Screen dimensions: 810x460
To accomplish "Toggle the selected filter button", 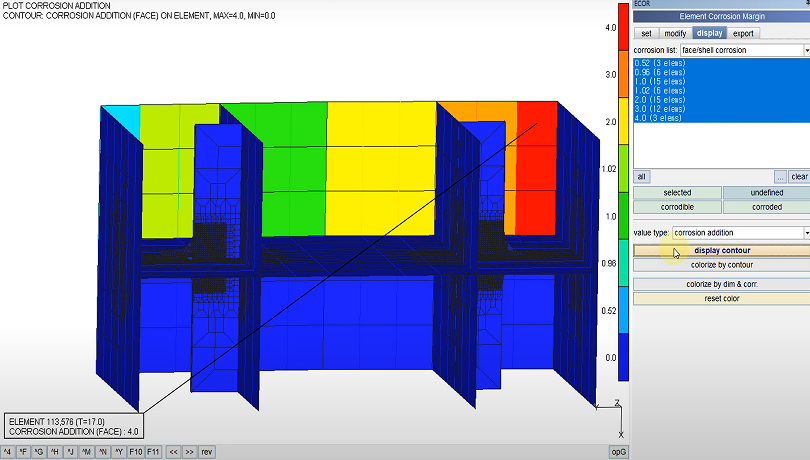I will pos(677,192).
